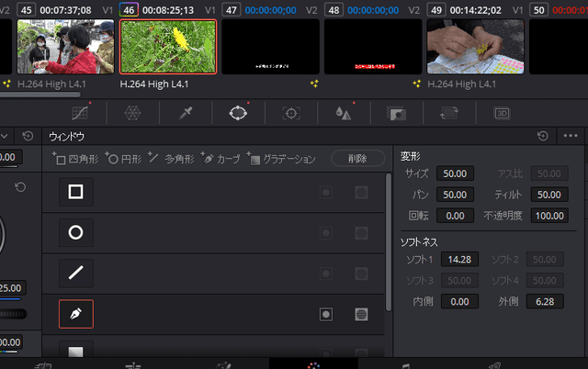Screen dimensions: 588x369
Task: Open the ウィンドウ palette options menu
Action: point(571,136)
